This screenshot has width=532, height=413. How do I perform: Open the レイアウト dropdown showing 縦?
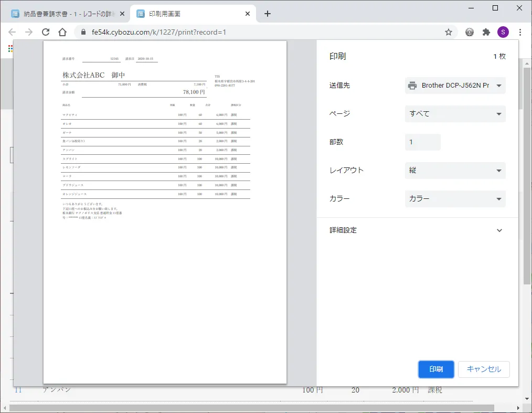[x=455, y=171]
